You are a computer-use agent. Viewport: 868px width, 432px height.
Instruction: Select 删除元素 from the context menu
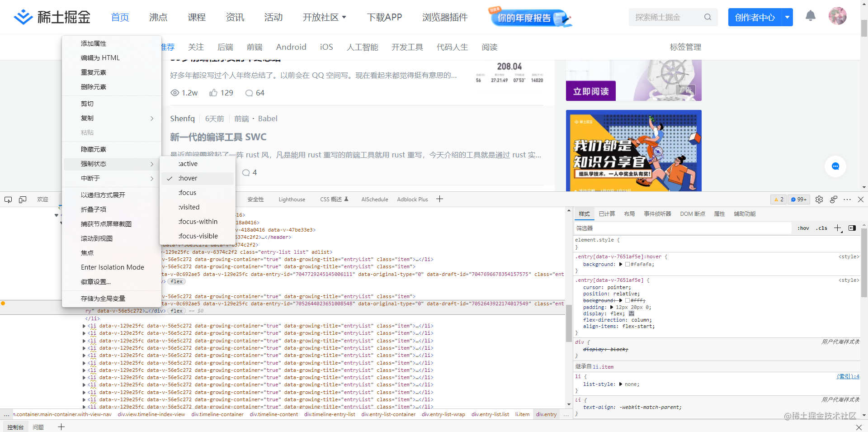(112, 87)
